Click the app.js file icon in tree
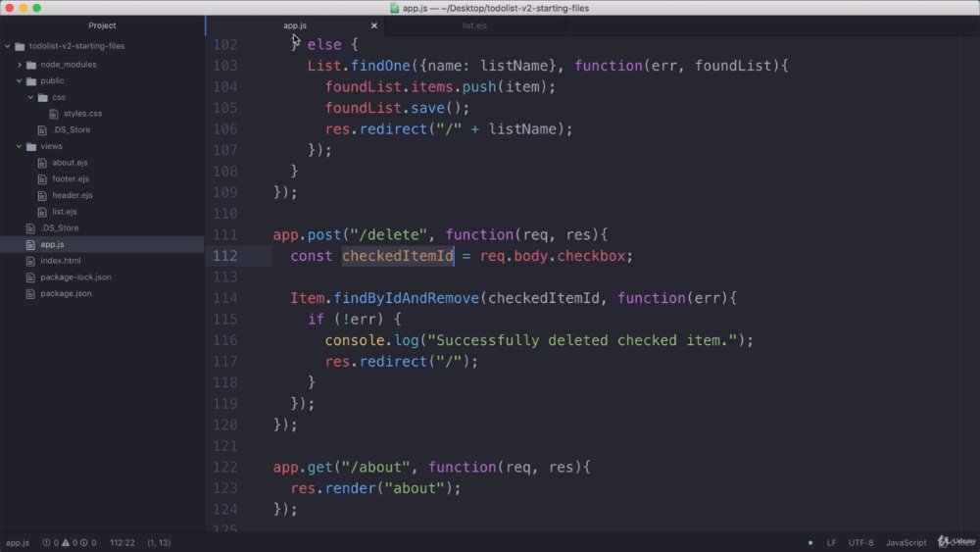 click(30, 244)
